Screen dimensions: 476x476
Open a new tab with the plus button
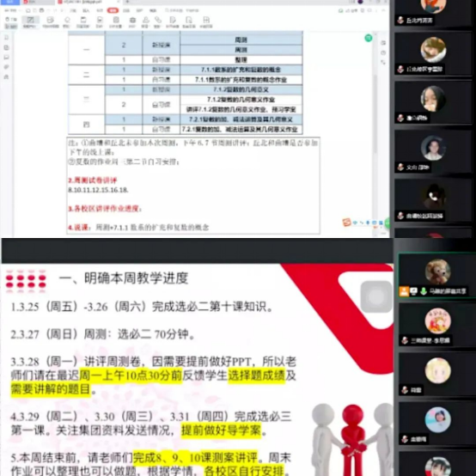[x=127, y=2]
